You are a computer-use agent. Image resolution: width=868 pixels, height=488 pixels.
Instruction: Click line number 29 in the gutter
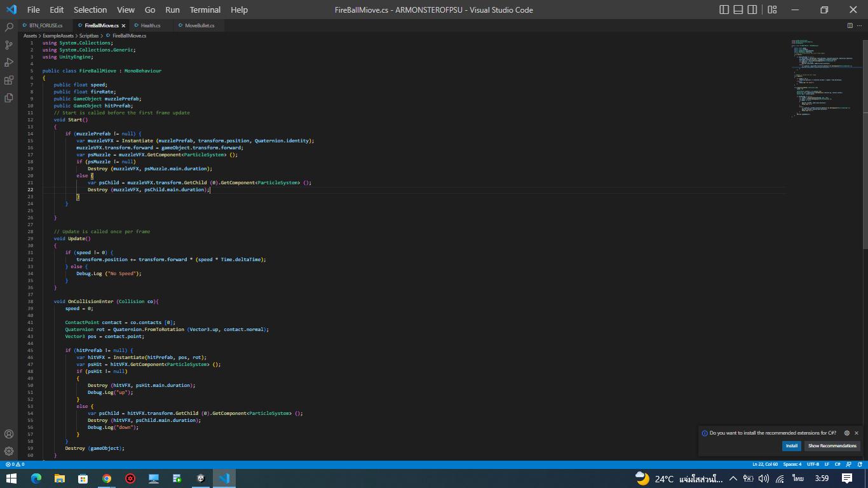(x=31, y=239)
